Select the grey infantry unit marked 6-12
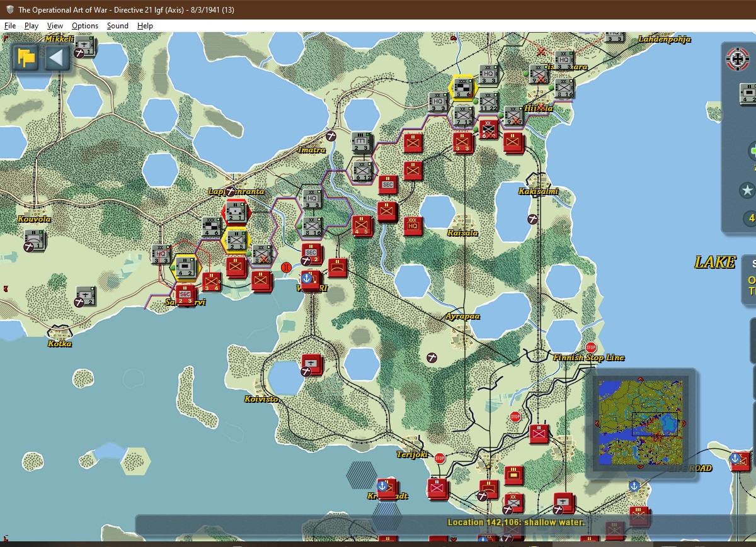 (x=363, y=171)
